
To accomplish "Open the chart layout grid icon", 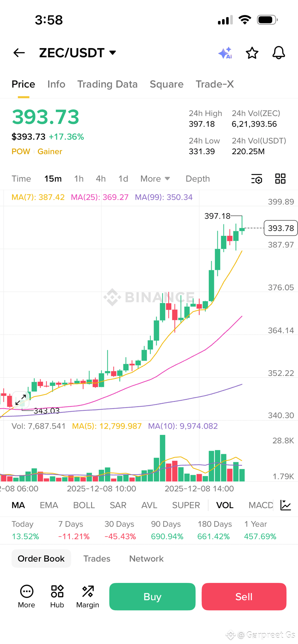I will pos(280,179).
